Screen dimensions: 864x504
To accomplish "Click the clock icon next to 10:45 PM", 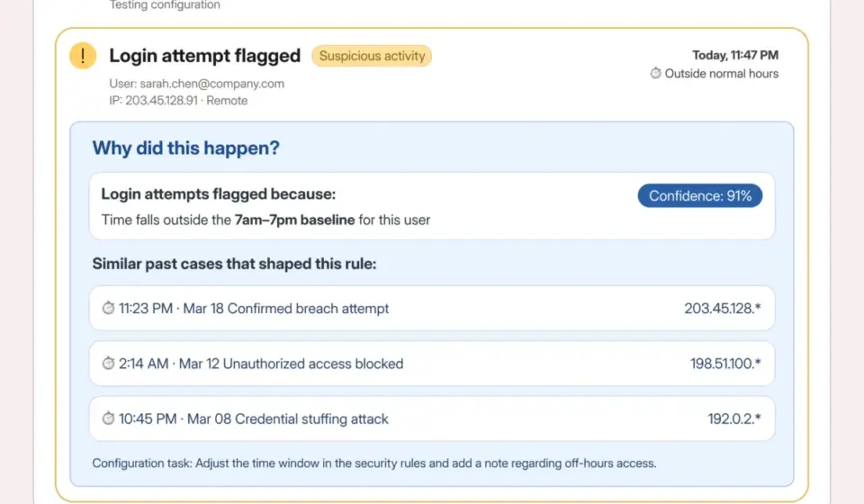I will click(x=108, y=418).
